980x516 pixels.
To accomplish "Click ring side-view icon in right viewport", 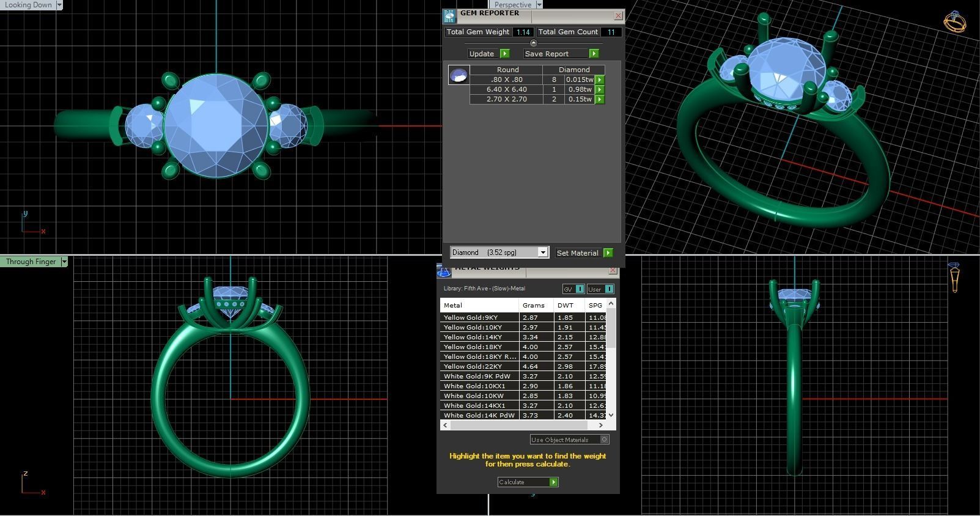I will click(954, 278).
